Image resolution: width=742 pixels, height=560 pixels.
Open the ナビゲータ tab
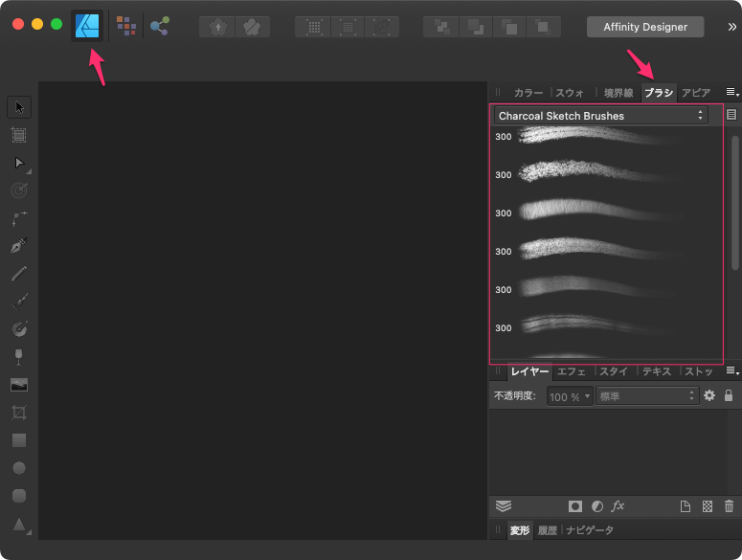point(590,530)
